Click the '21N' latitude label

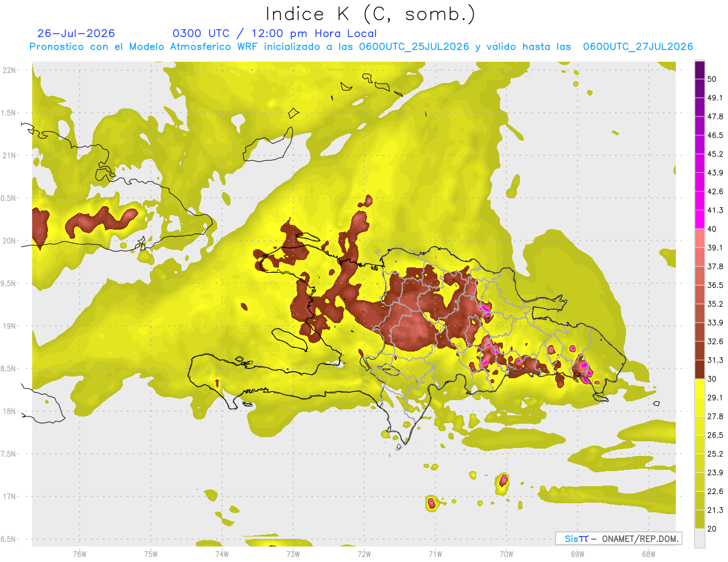[x=10, y=155]
